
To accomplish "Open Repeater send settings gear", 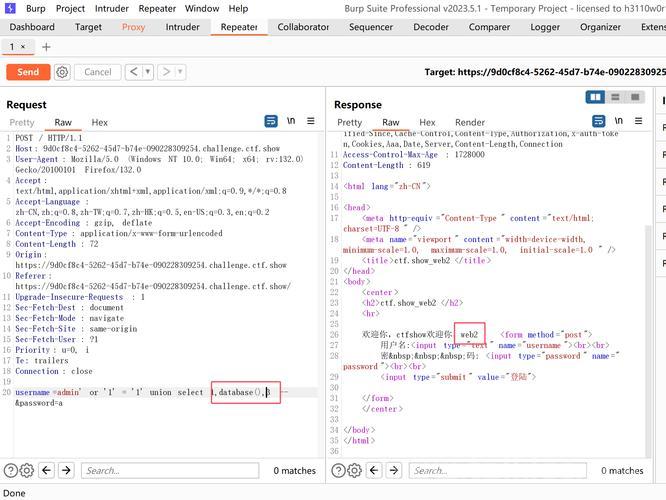I will (62, 72).
